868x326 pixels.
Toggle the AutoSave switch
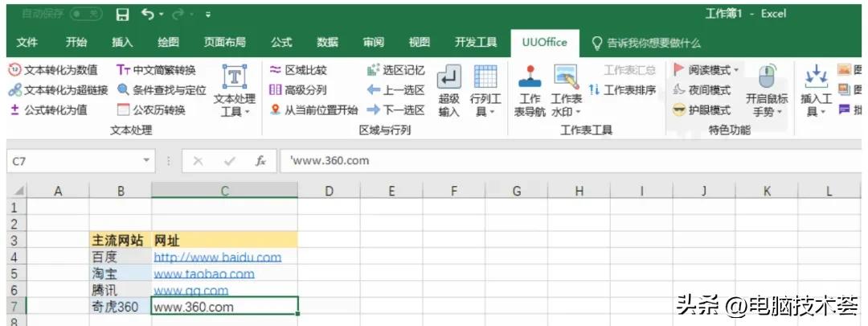pos(86,14)
